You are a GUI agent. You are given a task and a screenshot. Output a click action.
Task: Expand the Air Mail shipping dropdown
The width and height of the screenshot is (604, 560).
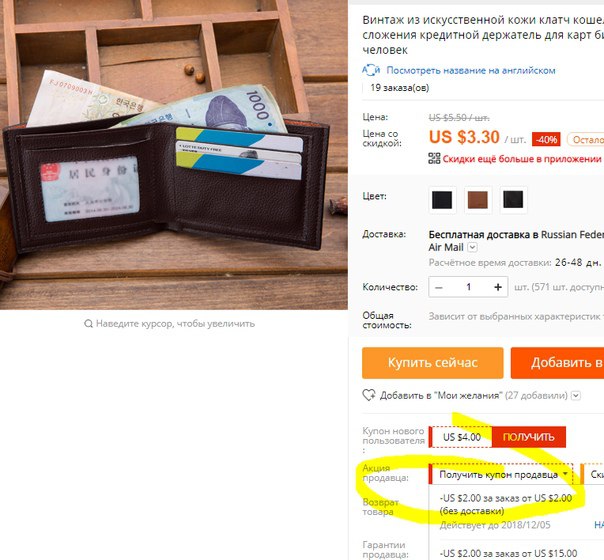[472, 247]
